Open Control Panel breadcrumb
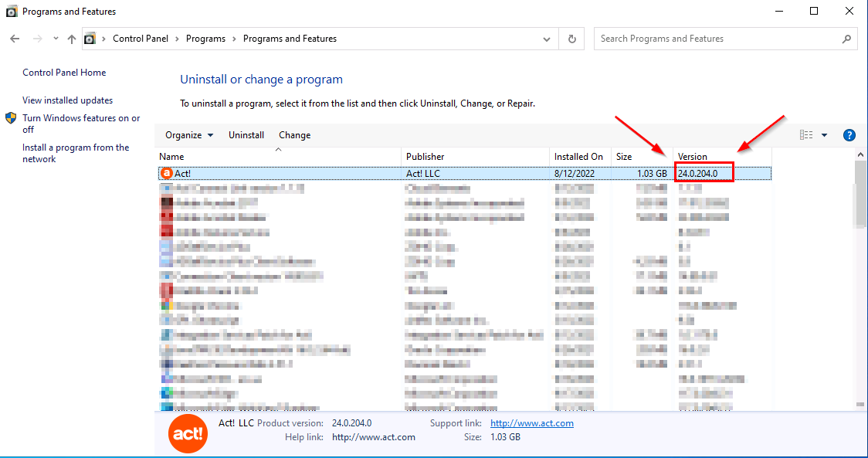 [141, 39]
